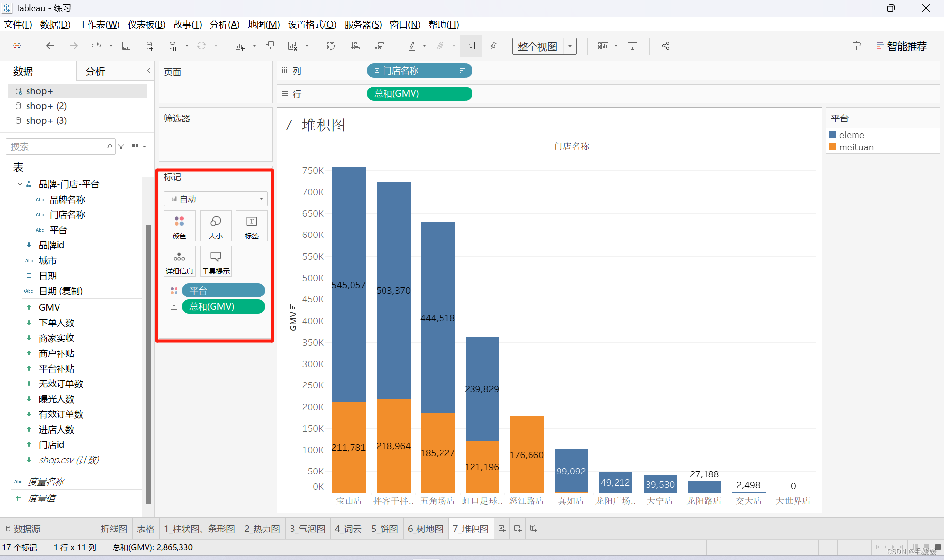Click the duplicate sheet icon
This screenshot has height=560, width=944.
click(x=269, y=46)
